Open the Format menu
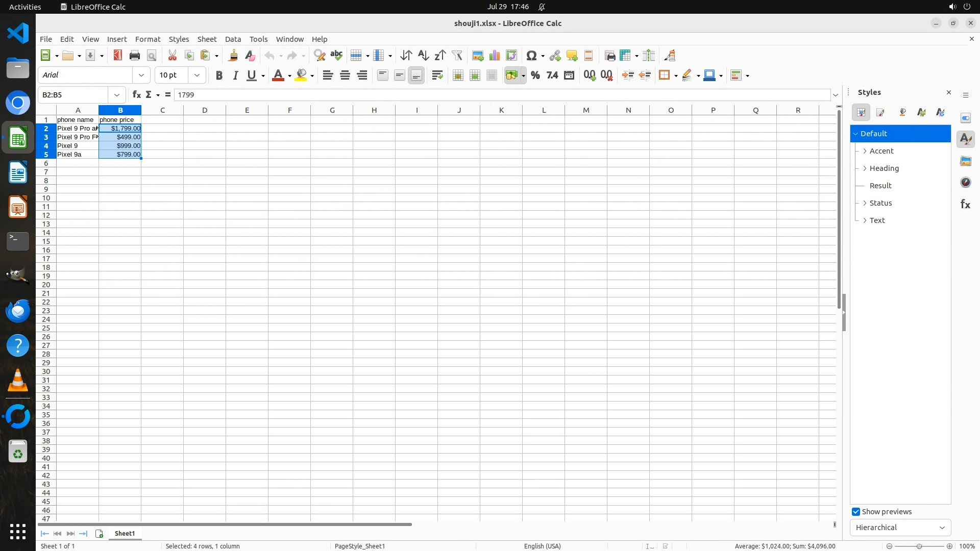This screenshot has height=551, width=980. click(x=148, y=39)
